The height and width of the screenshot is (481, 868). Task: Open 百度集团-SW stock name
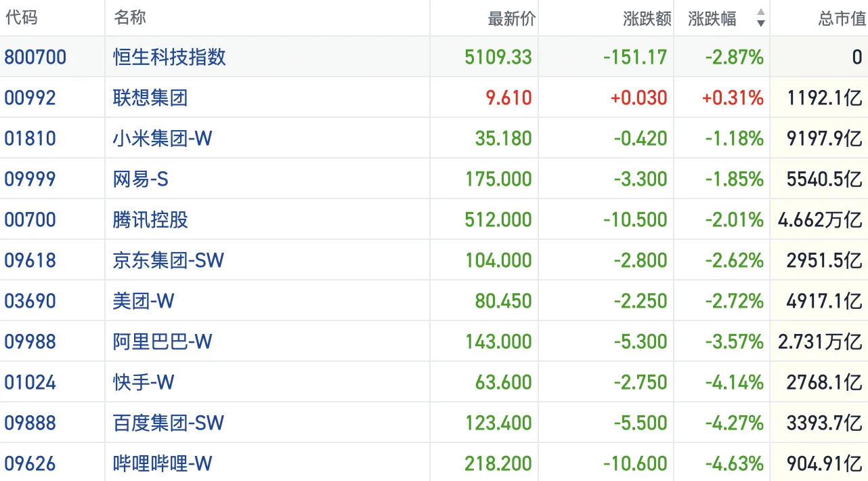click(x=169, y=423)
